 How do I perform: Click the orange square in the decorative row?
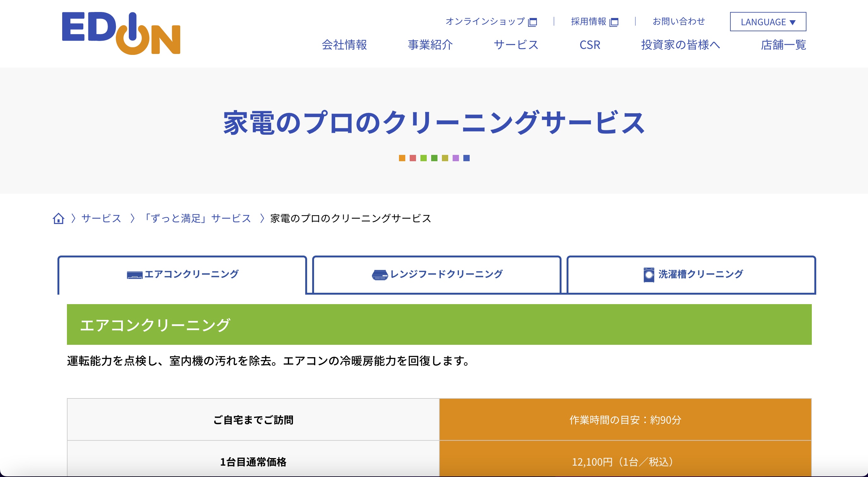coord(402,158)
